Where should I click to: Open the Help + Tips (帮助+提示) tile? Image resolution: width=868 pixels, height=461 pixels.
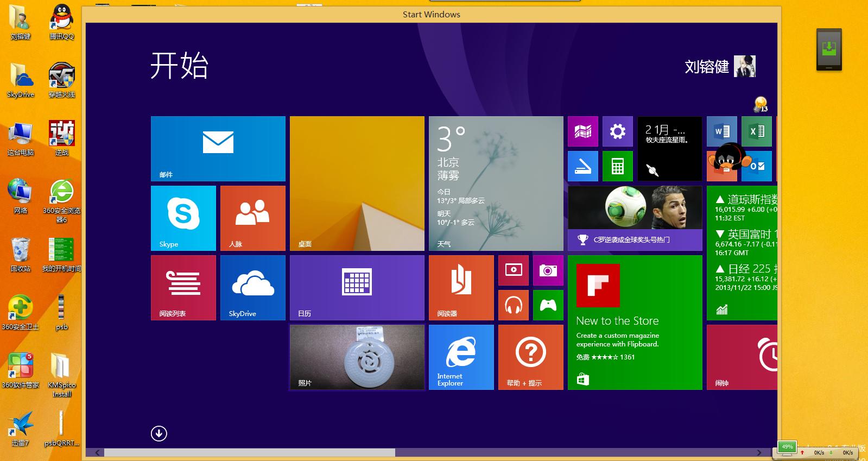(x=530, y=357)
